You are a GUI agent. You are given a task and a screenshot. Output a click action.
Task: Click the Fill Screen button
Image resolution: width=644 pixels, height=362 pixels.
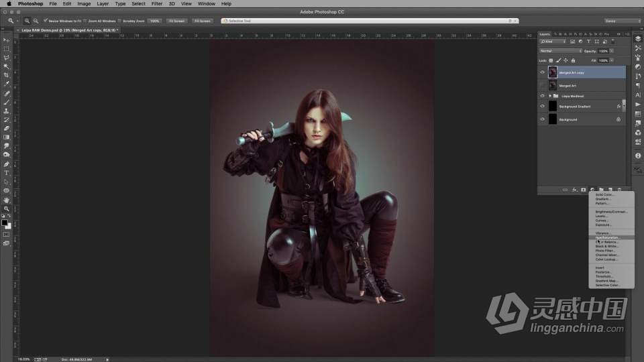(x=203, y=21)
